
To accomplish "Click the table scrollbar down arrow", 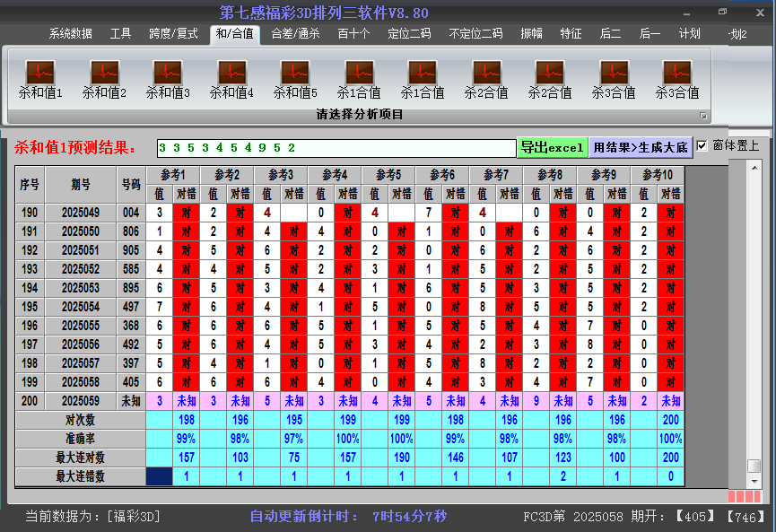I will tap(754, 481).
